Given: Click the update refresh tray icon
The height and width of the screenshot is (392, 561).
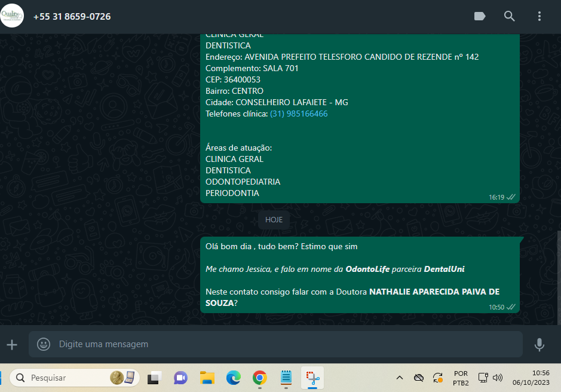Looking at the screenshot, I should [438, 378].
